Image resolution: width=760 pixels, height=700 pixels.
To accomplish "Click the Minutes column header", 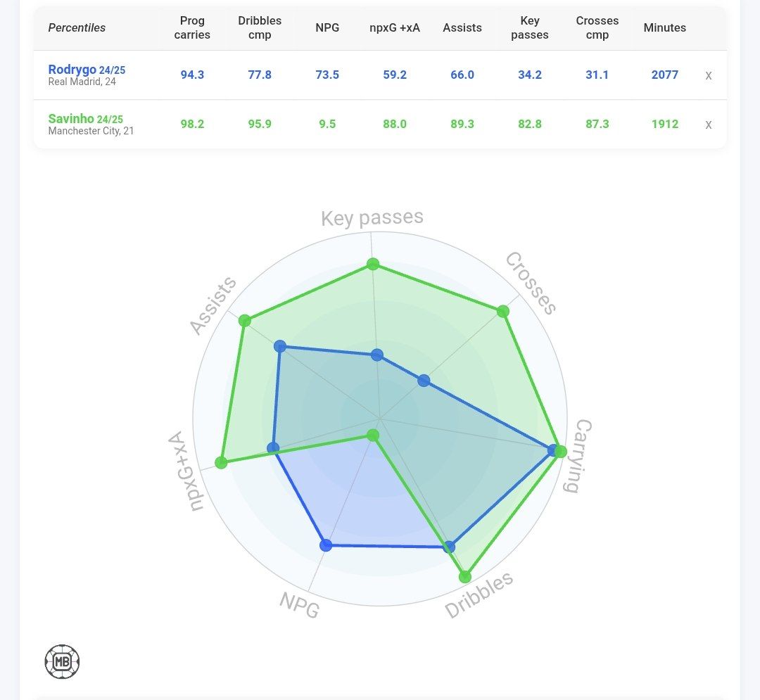I will [664, 28].
